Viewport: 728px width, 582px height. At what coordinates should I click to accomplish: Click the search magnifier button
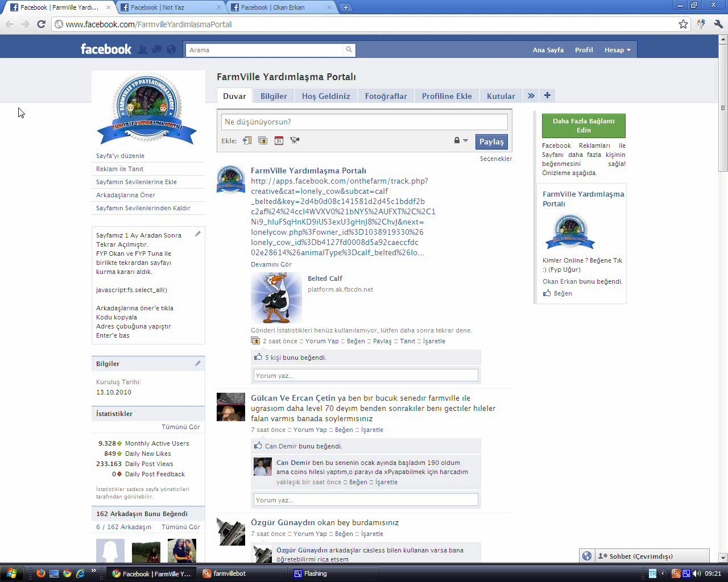(x=349, y=50)
